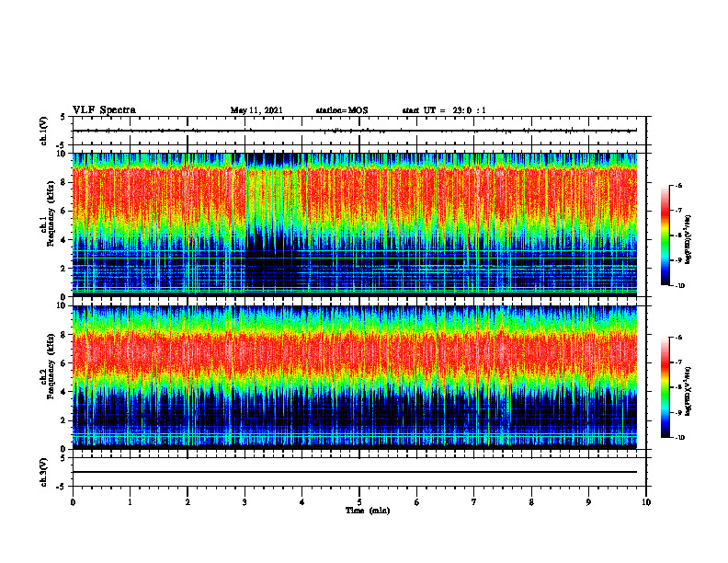The image size is (728, 563).
Task: Click the "8" kHz tick on ch.1 frequency axis
Action: click(63, 182)
